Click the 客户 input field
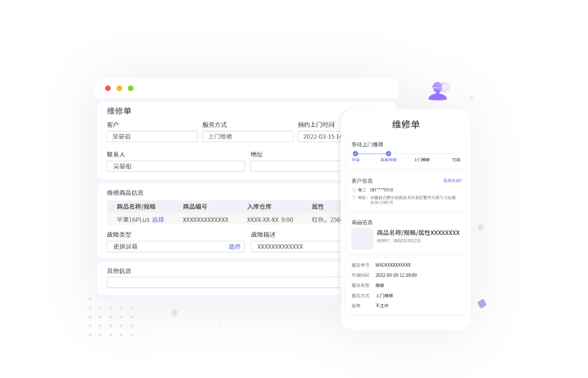 [152, 137]
